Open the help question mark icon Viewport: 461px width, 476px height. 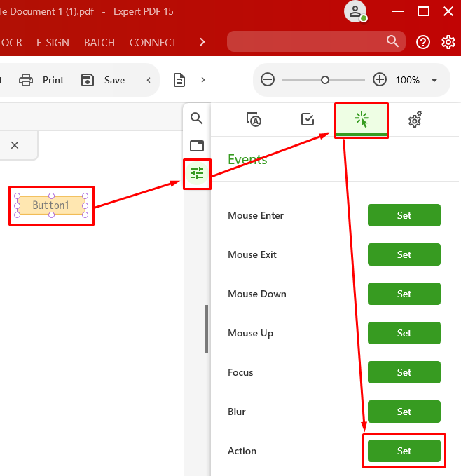(x=423, y=42)
